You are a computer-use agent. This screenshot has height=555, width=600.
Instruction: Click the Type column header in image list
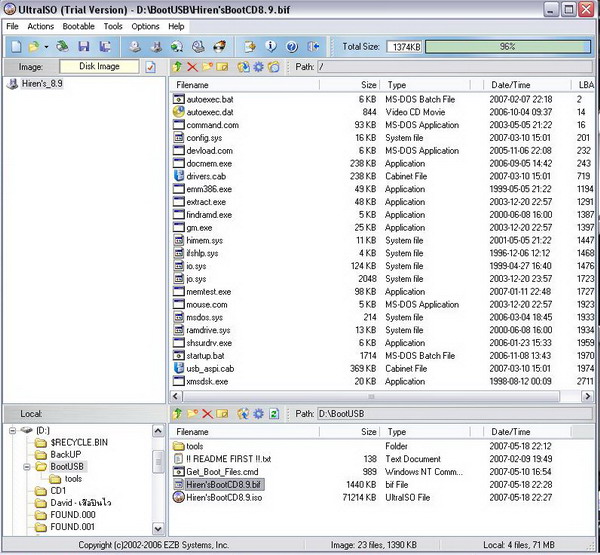(426, 85)
